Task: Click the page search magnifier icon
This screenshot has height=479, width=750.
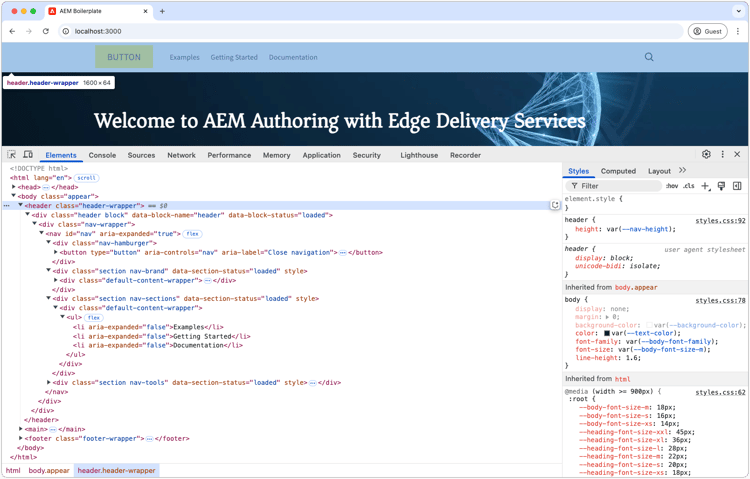Action: 649,57
